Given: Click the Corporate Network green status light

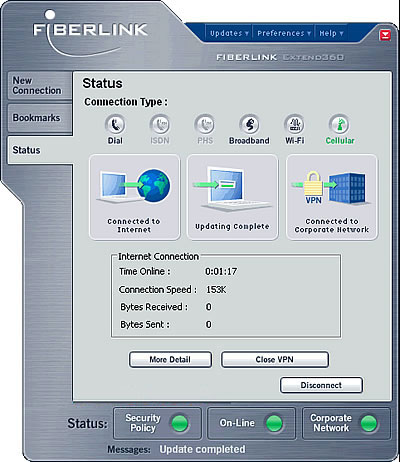Looking at the screenshot, I should [x=369, y=423].
